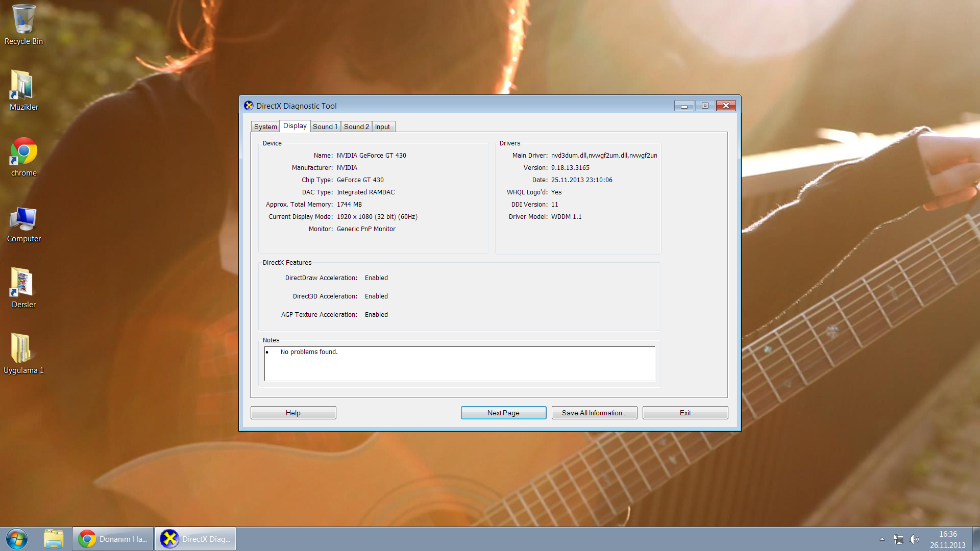Click the DirectX title bar icon

[249, 106]
